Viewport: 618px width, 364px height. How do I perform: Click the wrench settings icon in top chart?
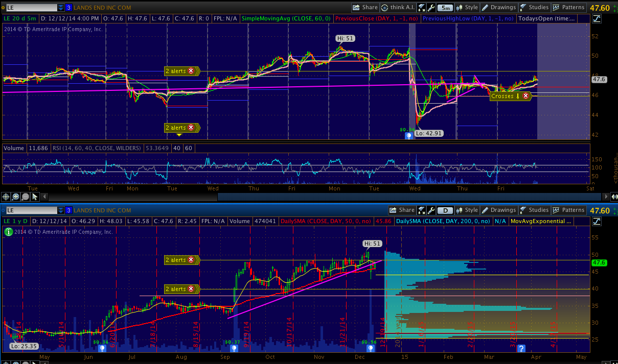pos(431,8)
